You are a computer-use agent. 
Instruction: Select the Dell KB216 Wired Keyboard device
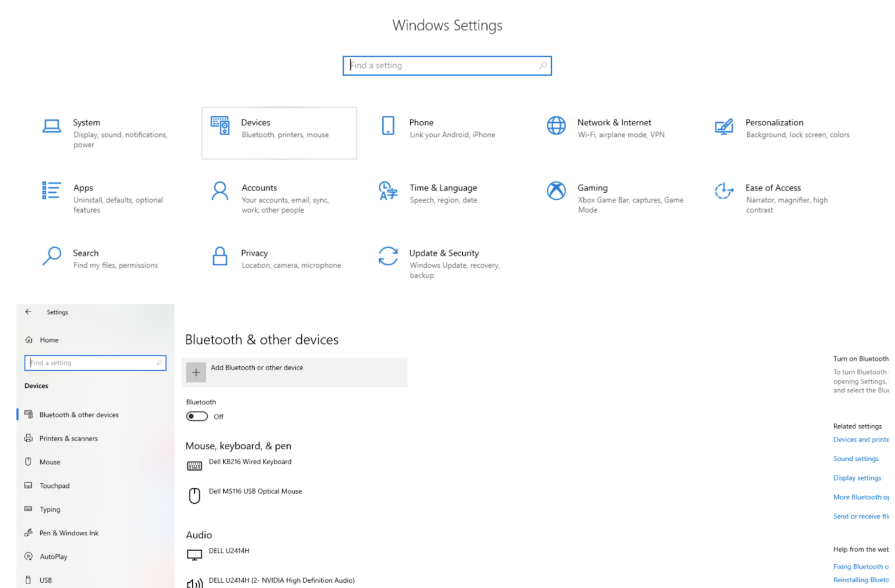[x=249, y=462]
